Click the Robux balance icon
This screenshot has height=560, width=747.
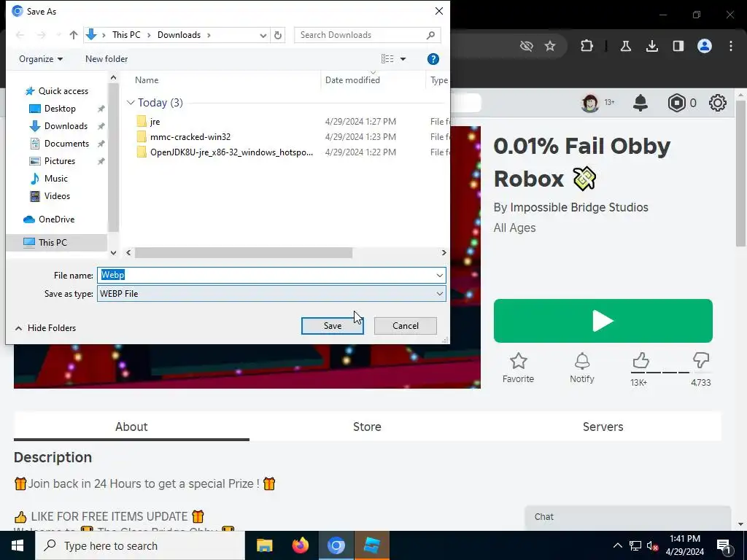(x=677, y=103)
